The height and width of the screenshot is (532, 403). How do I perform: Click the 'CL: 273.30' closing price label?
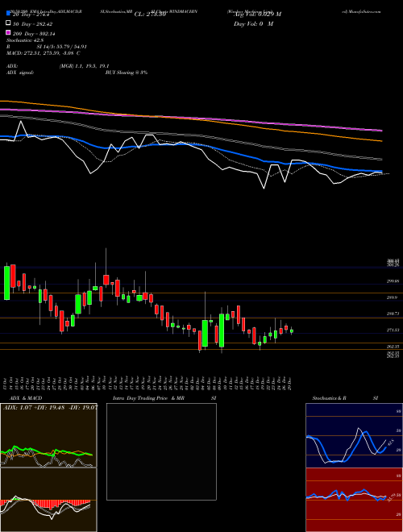pos(150,15)
